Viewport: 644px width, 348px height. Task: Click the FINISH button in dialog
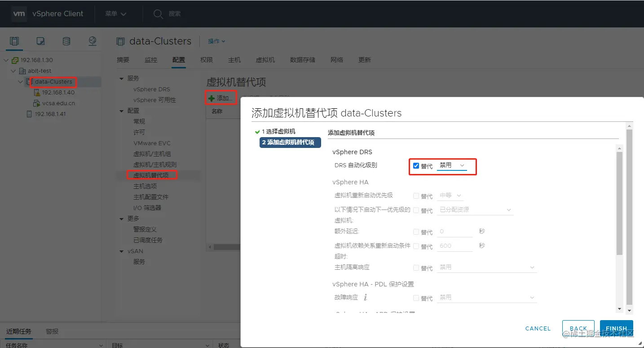(617, 329)
